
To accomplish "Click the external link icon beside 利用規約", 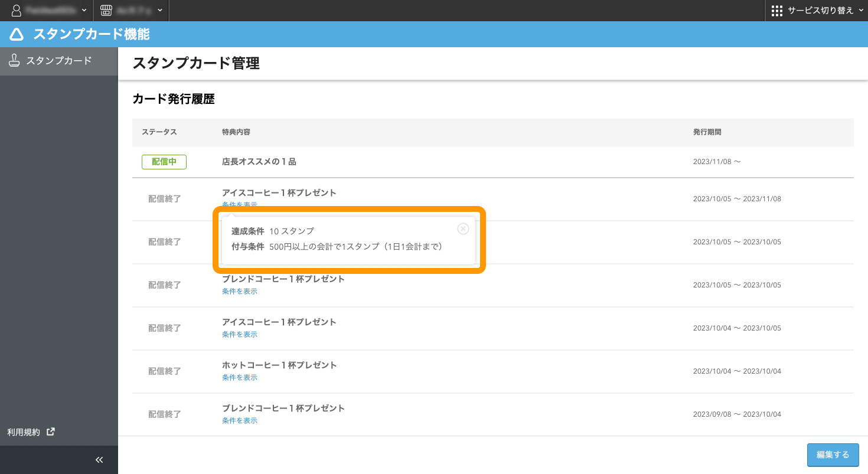I will [x=51, y=431].
